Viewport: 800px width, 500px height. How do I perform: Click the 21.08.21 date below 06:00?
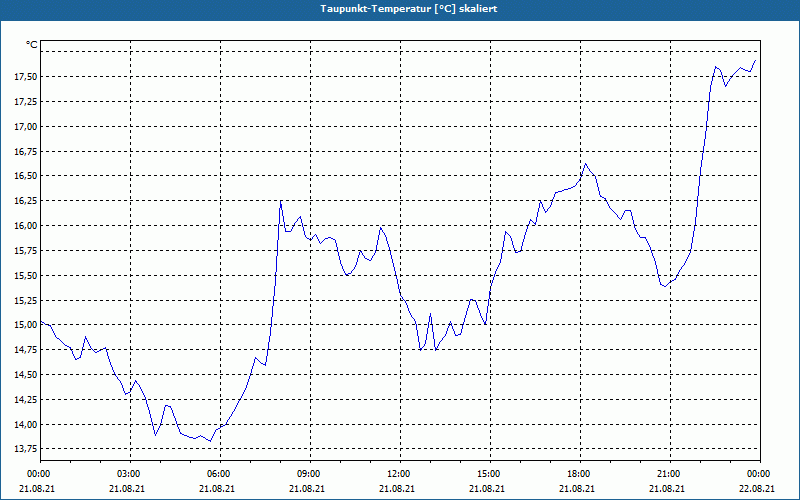click(218, 488)
